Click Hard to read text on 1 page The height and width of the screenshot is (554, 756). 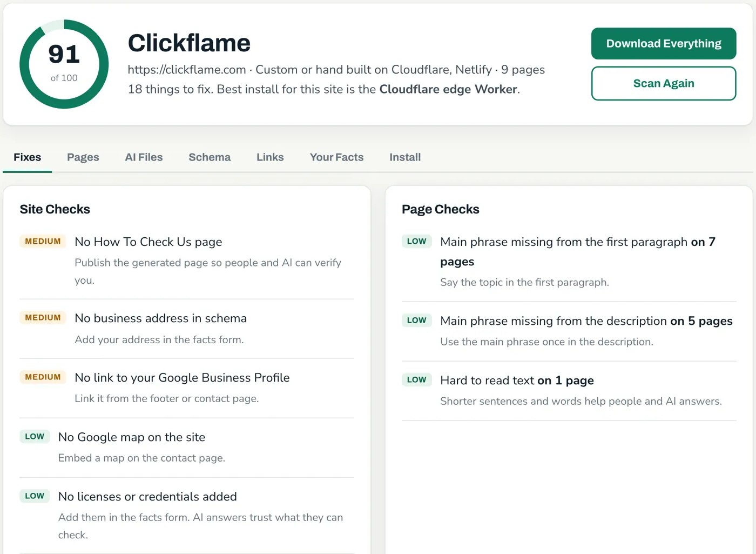(x=517, y=381)
